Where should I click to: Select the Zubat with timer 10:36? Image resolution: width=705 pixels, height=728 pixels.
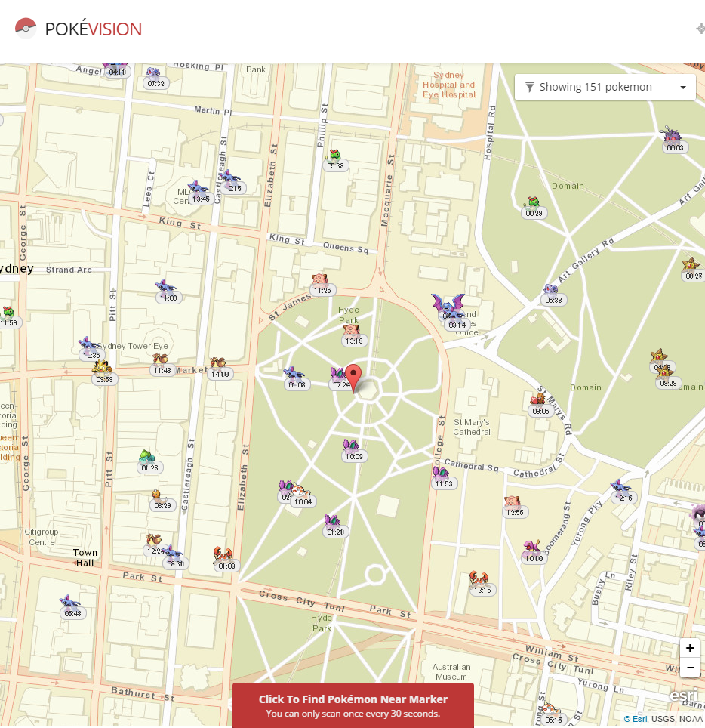[91, 349]
